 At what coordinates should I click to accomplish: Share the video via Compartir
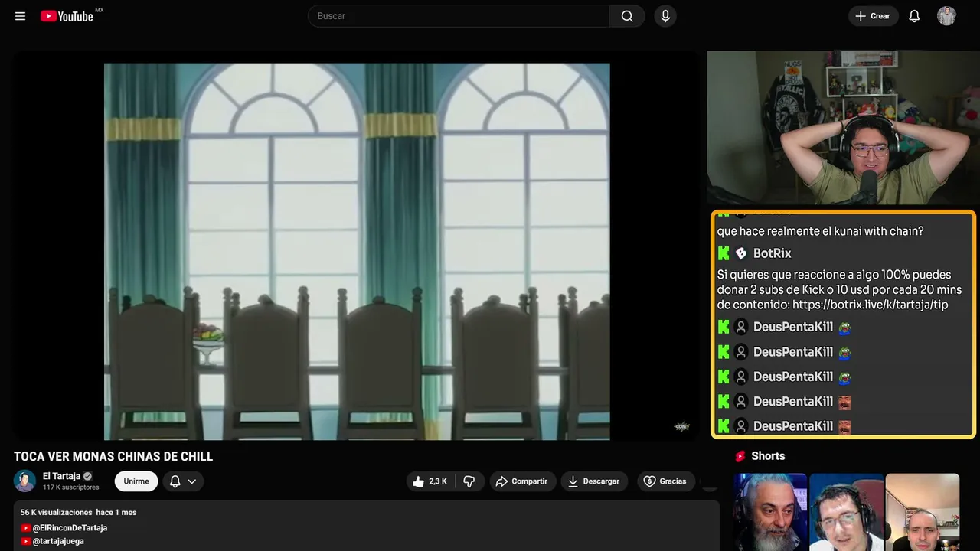tap(523, 481)
